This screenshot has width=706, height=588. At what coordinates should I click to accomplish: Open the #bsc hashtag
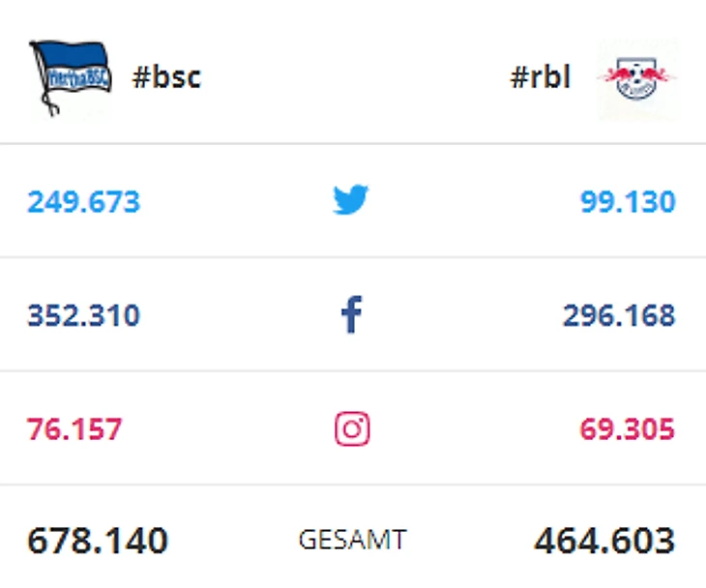(x=166, y=77)
